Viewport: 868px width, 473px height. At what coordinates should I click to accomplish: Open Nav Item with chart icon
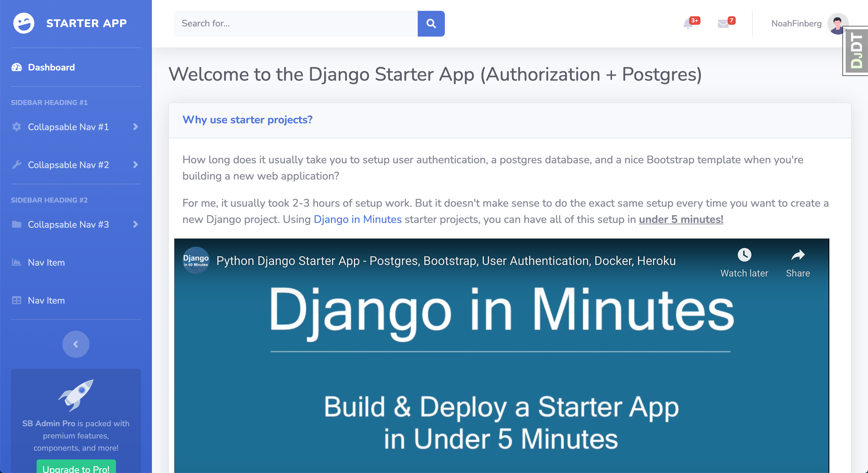tap(46, 262)
